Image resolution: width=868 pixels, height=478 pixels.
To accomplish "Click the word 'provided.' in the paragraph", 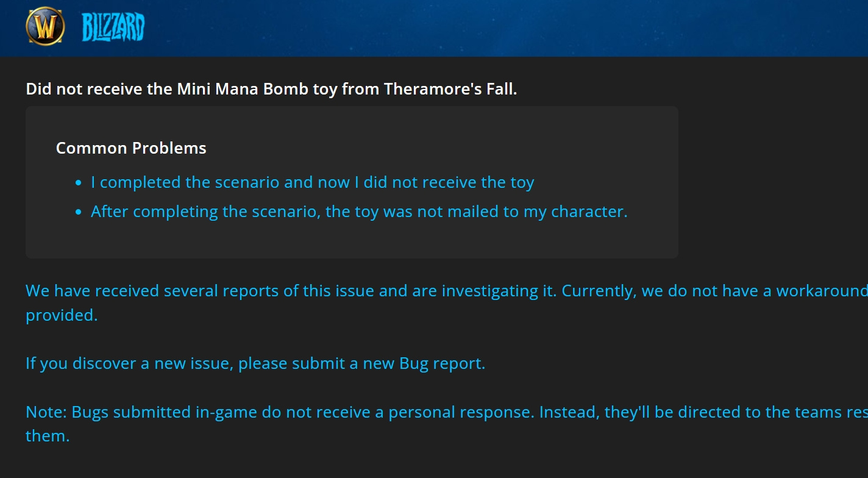I will tap(62, 315).
